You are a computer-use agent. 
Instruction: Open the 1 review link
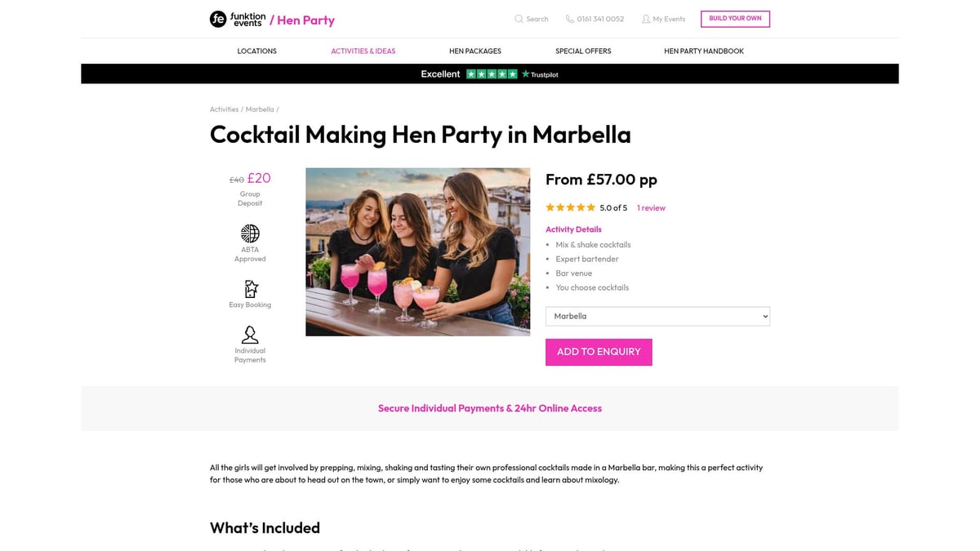pyautogui.click(x=651, y=207)
